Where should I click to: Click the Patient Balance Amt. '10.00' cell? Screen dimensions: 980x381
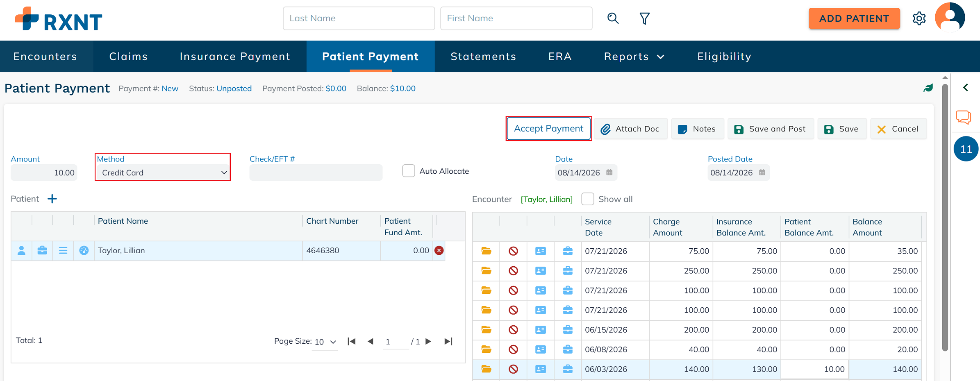(814, 369)
